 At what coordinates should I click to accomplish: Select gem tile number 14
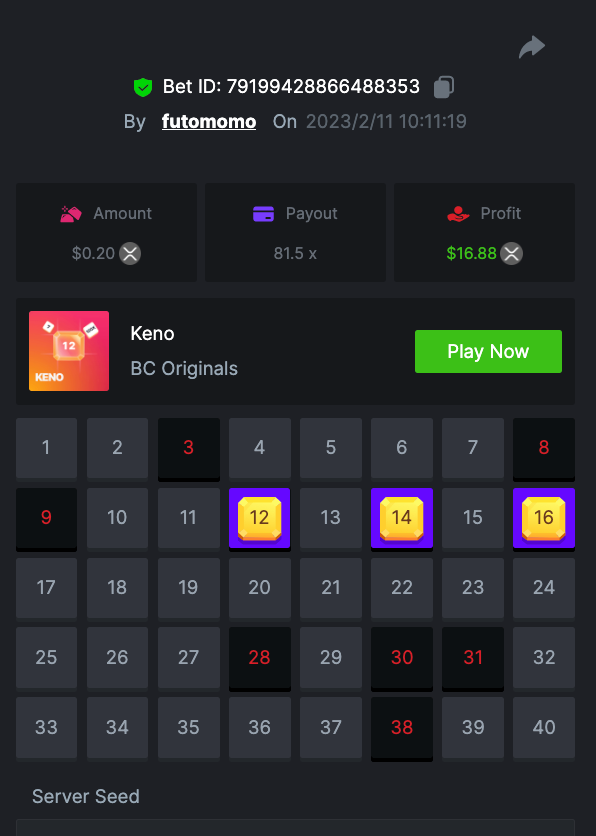coord(402,518)
